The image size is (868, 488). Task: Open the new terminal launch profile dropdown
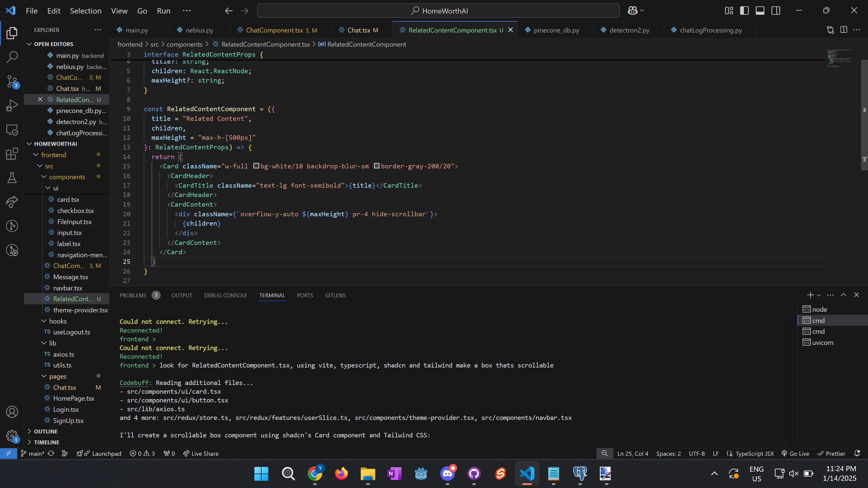tap(819, 295)
